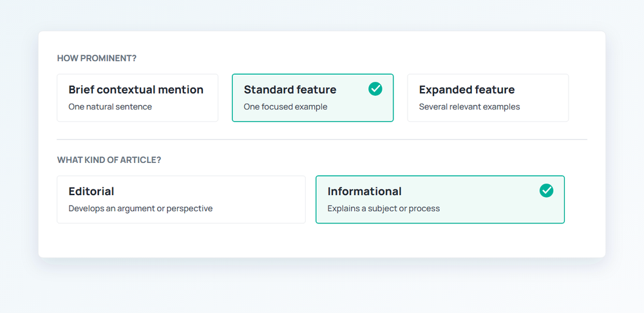Viewport: 644px width, 313px height.
Task: Select the Brief contextual mention option
Action: (x=138, y=98)
